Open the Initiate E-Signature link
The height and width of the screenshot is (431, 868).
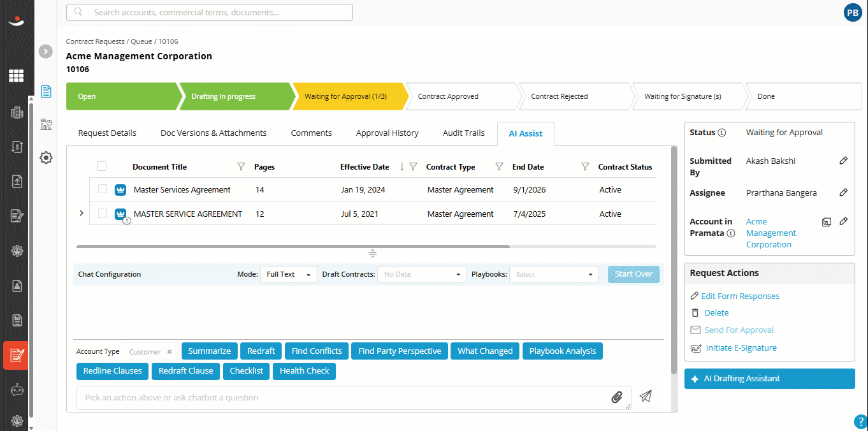pyautogui.click(x=741, y=348)
